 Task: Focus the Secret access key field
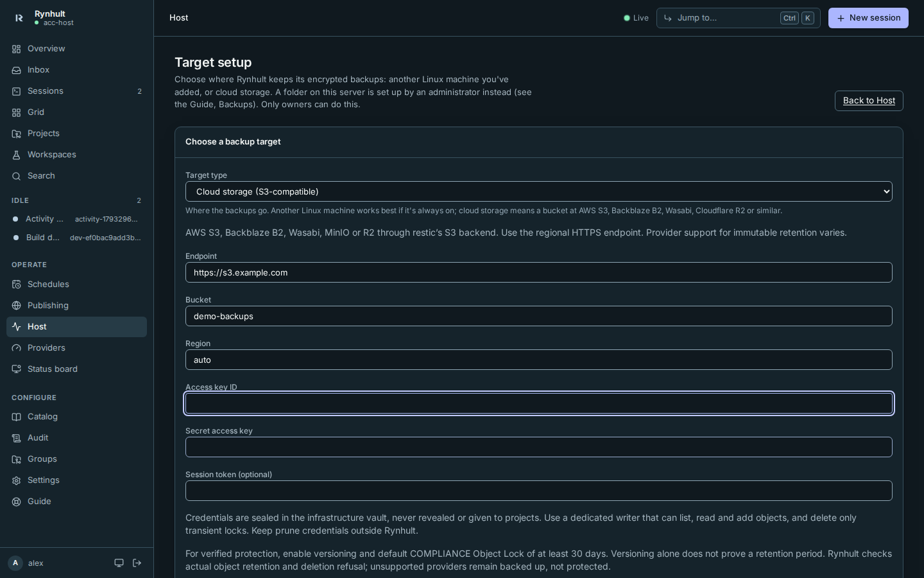(539, 447)
